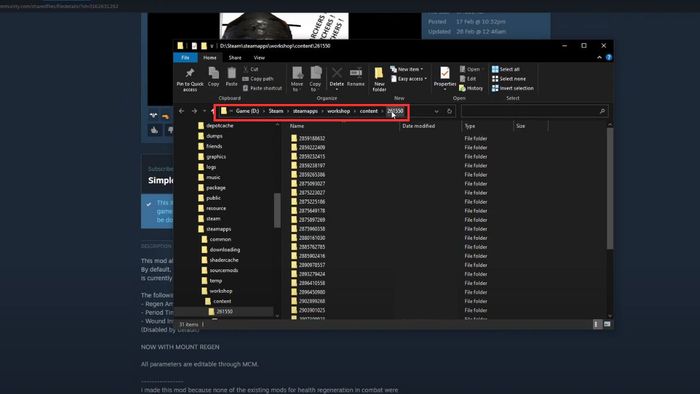The height and width of the screenshot is (394, 700).
Task: Click the workshop breadcrumb segment
Action: coord(338,111)
